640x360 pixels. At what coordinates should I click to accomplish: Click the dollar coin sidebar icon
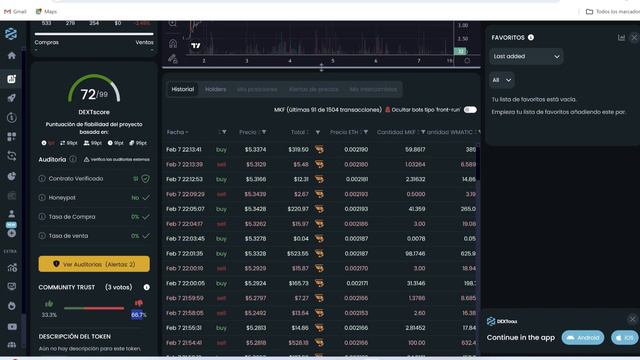pyautogui.click(x=11, y=118)
